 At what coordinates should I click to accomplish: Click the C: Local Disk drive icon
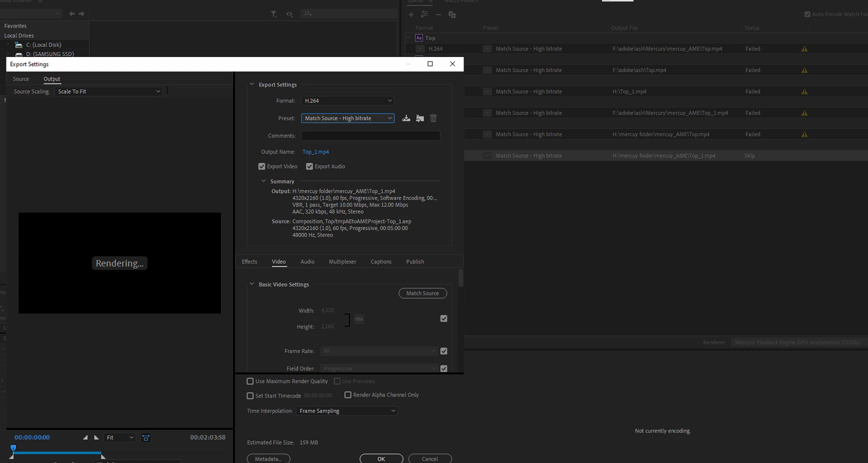point(19,45)
